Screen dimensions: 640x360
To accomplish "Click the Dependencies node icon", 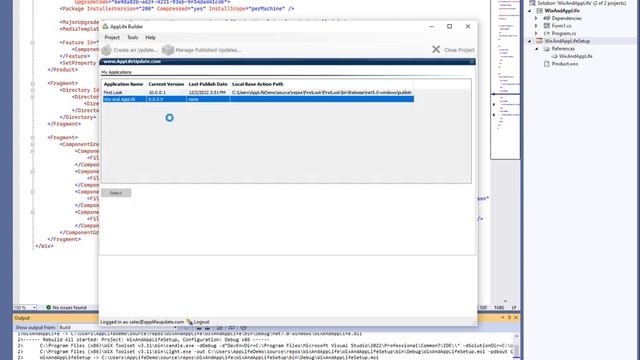I will click(x=547, y=18).
